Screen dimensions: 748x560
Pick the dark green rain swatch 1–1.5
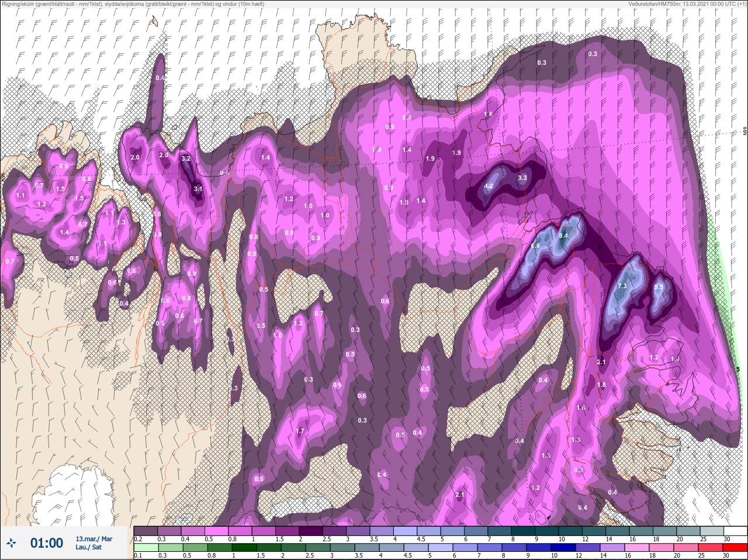pos(244,548)
